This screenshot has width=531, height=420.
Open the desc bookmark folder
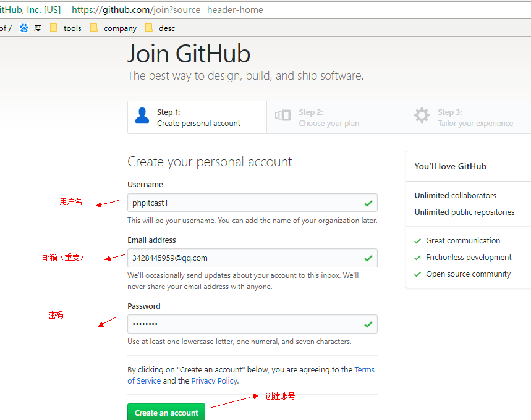click(160, 28)
